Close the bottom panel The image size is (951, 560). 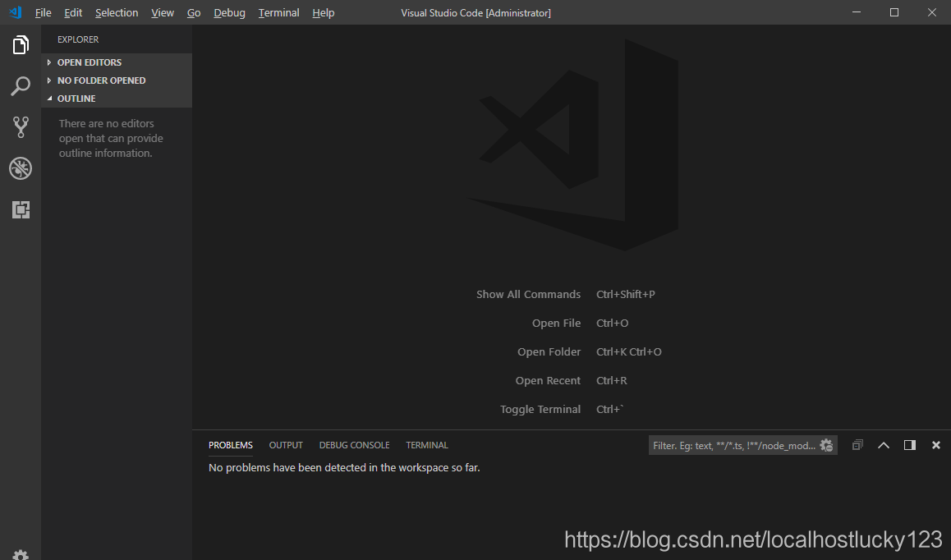(936, 445)
